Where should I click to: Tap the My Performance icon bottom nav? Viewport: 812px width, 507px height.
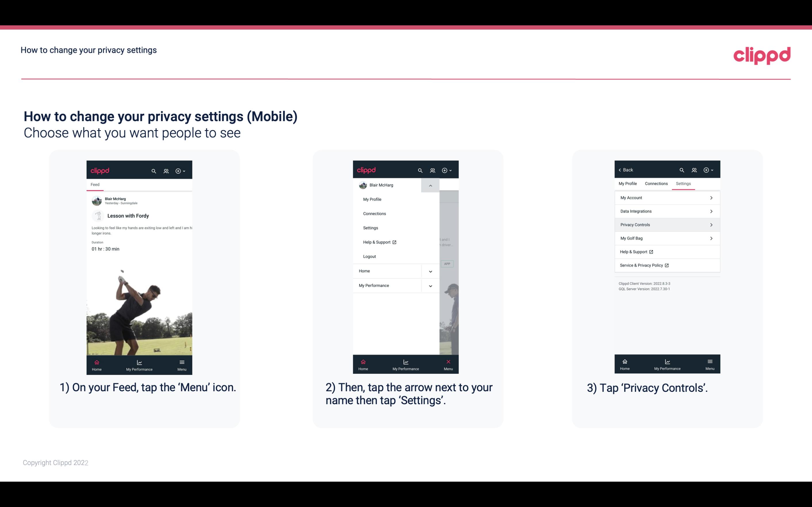(x=139, y=364)
